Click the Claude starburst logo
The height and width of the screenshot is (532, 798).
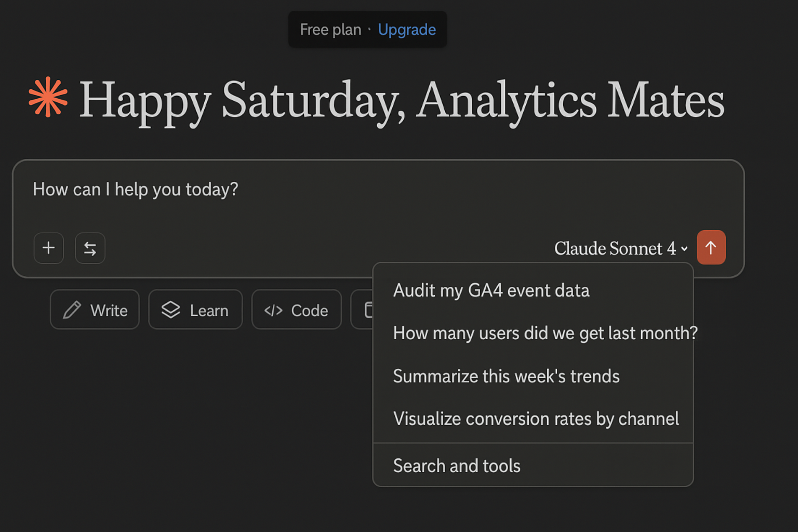(48, 97)
